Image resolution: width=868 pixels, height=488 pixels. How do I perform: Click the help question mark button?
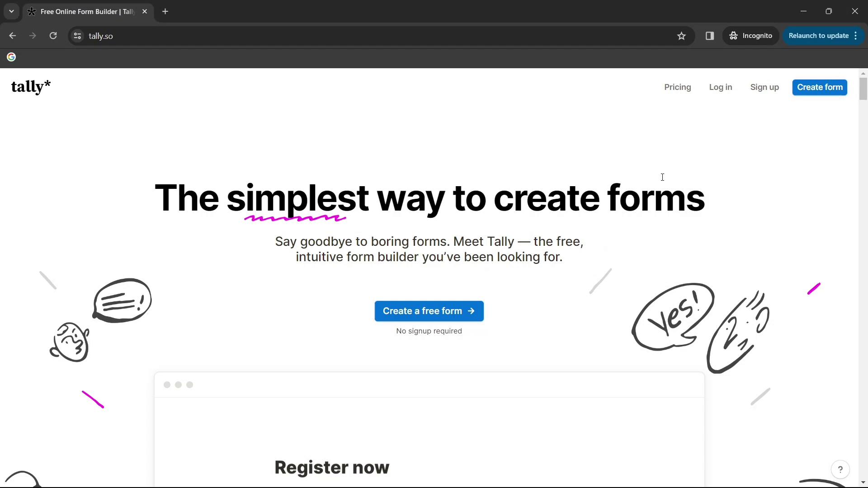tap(840, 469)
